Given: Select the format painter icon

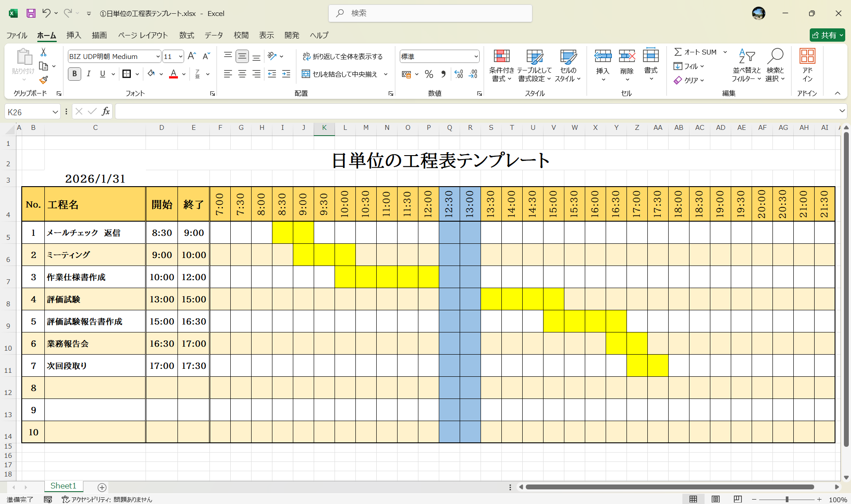Looking at the screenshot, I should [x=43, y=80].
